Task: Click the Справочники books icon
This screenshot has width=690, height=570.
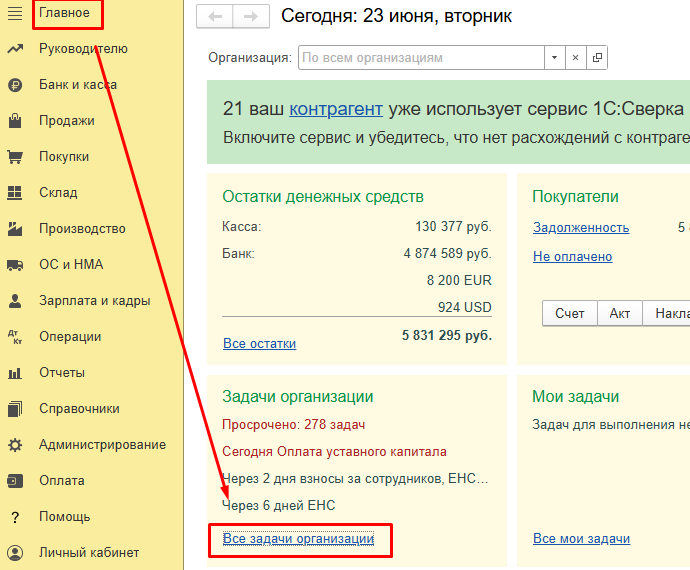Action: point(15,408)
